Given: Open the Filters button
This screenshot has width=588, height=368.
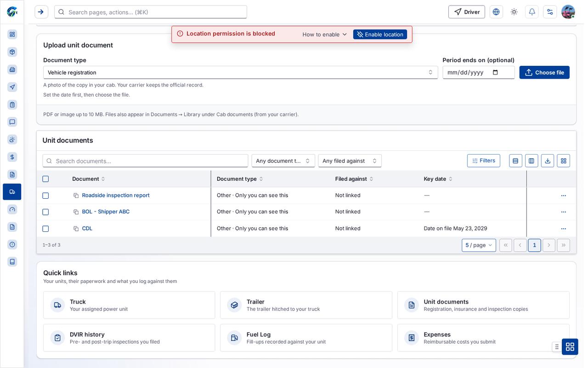Looking at the screenshot, I should coord(484,161).
